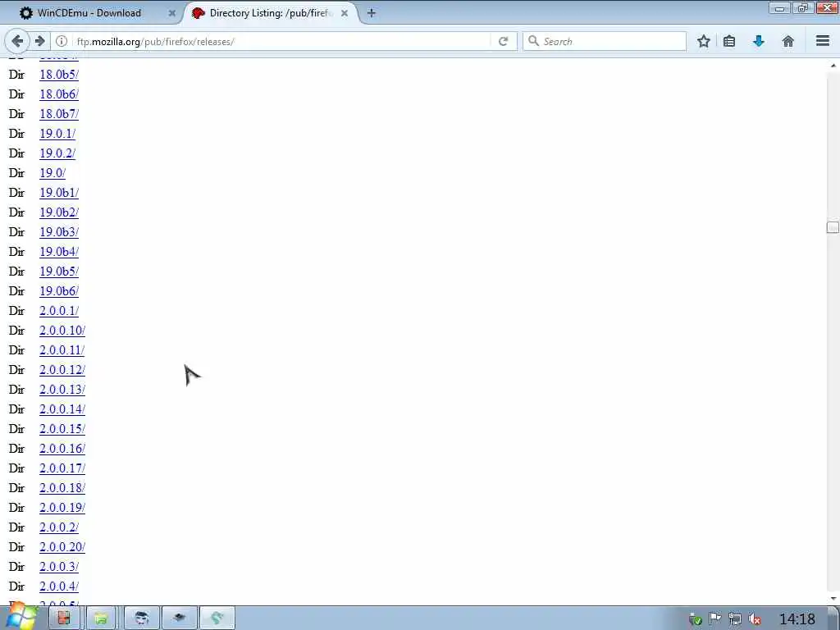840x630 pixels.
Task: Click the green shield tray icon
Action: (x=696, y=620)
